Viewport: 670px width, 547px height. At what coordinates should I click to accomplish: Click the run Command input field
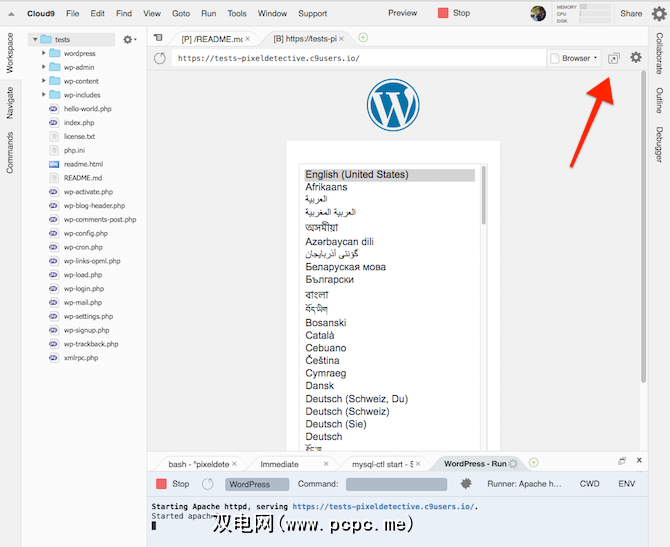click(397, 484)
